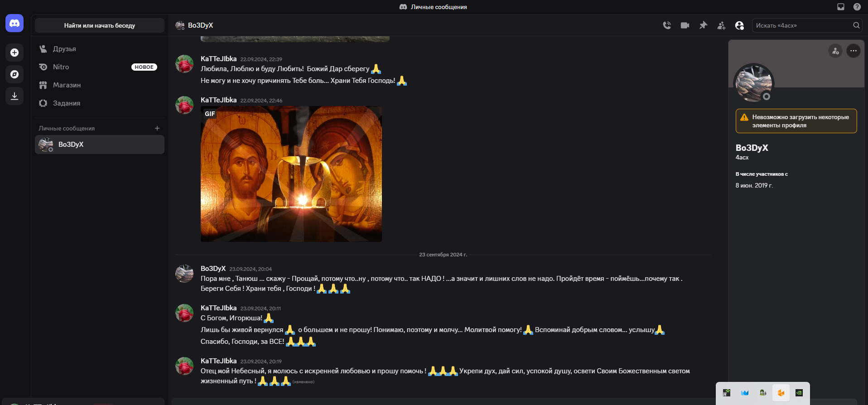This screenshot has width=868, height=405.
Task: Click Bo3DyX username on the 20:04 message
Action: click(x=213, y=269)
